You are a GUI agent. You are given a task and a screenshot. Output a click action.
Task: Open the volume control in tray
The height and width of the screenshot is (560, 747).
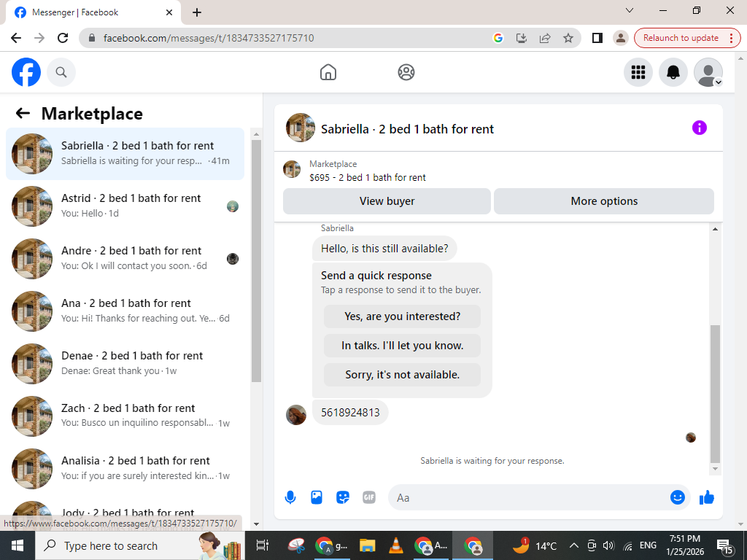pyautogui.click(x=608, y=545)
